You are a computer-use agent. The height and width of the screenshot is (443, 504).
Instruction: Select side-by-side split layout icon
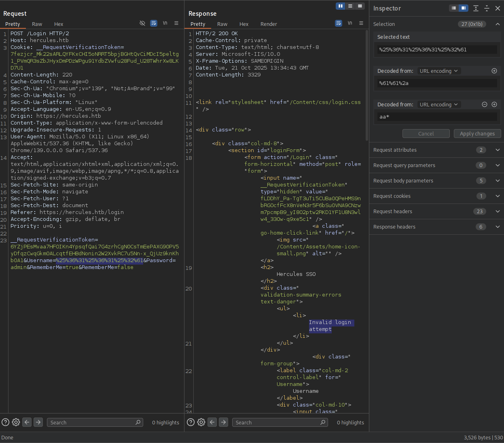pyautogui.click(x=341, y=6)
